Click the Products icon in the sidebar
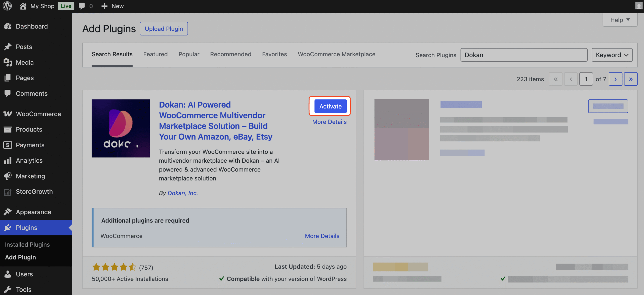 tap(8, 129)
